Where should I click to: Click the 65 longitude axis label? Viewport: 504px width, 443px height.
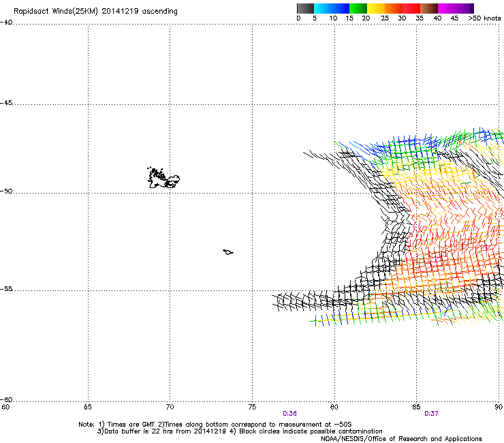88,407
